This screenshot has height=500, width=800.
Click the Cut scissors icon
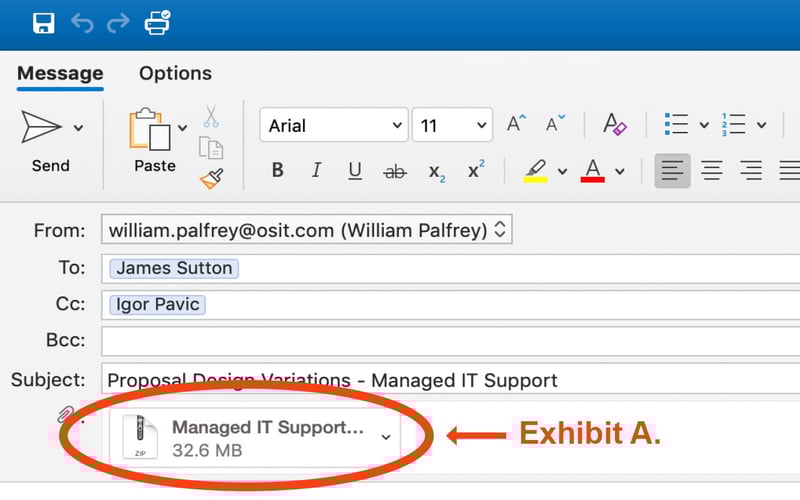(211, 117)
